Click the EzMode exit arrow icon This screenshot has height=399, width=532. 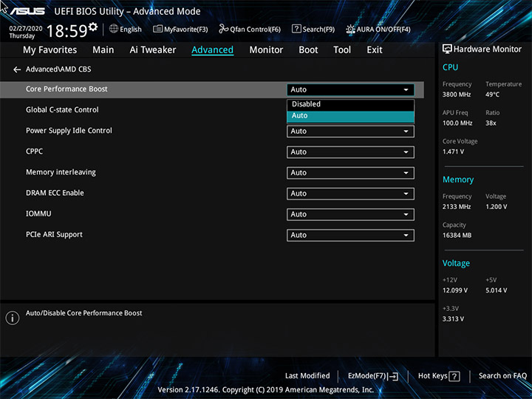(x=393, y=376)
